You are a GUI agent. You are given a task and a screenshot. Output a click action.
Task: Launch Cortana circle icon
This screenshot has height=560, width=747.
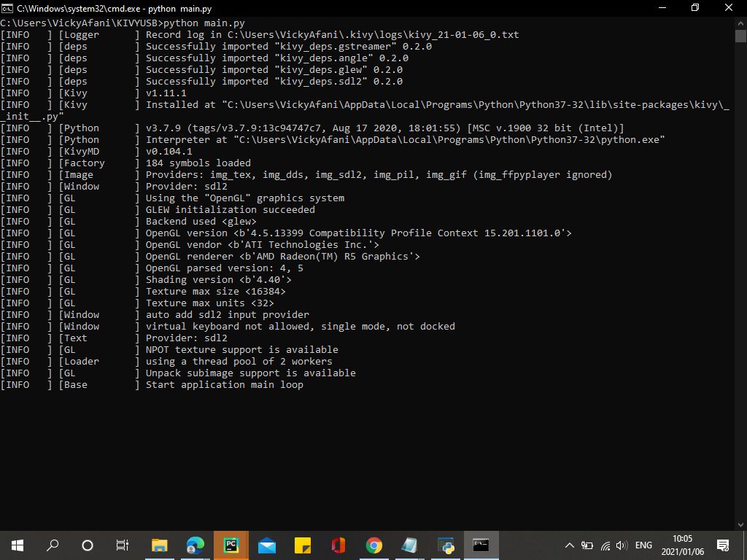click(x=88, y=545)
